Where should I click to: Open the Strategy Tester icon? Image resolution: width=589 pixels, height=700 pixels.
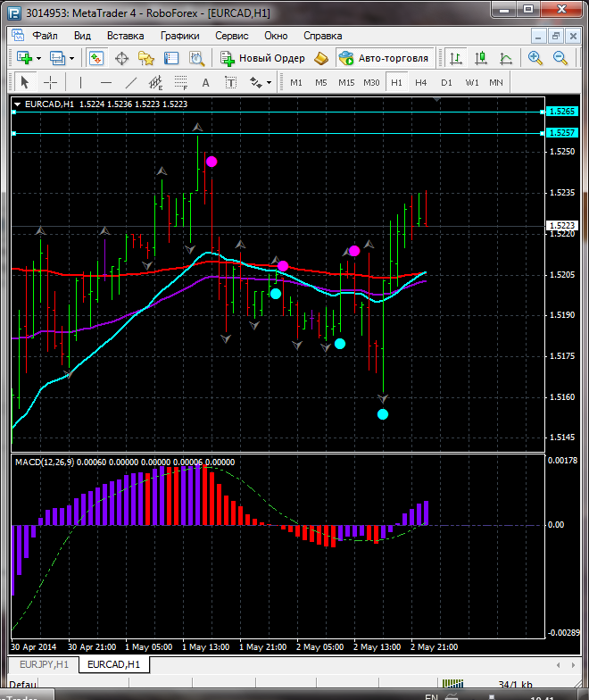click(195, 58)
